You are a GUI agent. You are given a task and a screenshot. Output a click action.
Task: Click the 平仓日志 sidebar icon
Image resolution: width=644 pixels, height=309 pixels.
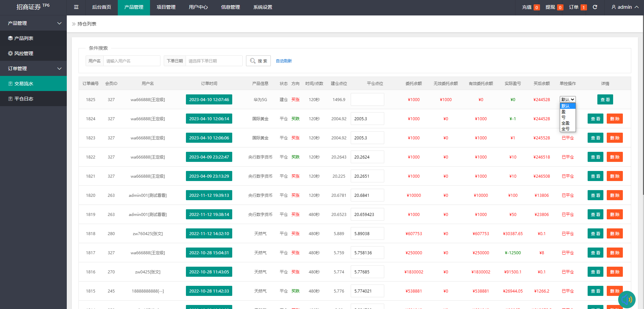click(x=10, y=99)
